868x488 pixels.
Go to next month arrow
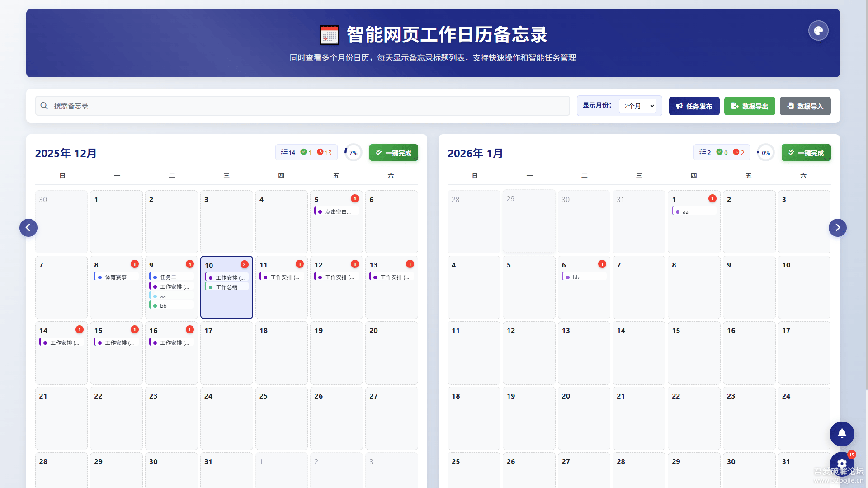(837, 228)
